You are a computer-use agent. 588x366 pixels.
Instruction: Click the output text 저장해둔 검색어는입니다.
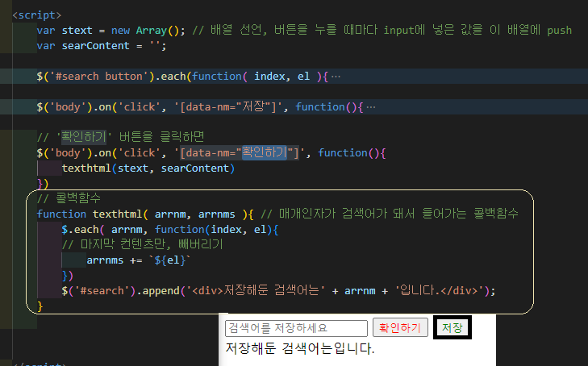(x=300, y=348)
